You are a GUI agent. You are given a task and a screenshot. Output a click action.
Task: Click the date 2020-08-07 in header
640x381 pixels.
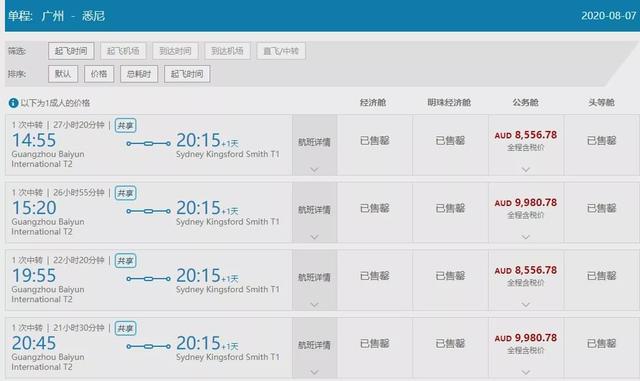(x=609, y=16)
